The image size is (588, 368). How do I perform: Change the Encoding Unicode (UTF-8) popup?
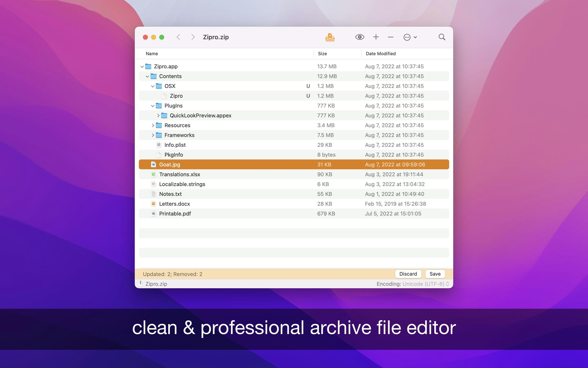pyautogui.click(x=426, y=284)
